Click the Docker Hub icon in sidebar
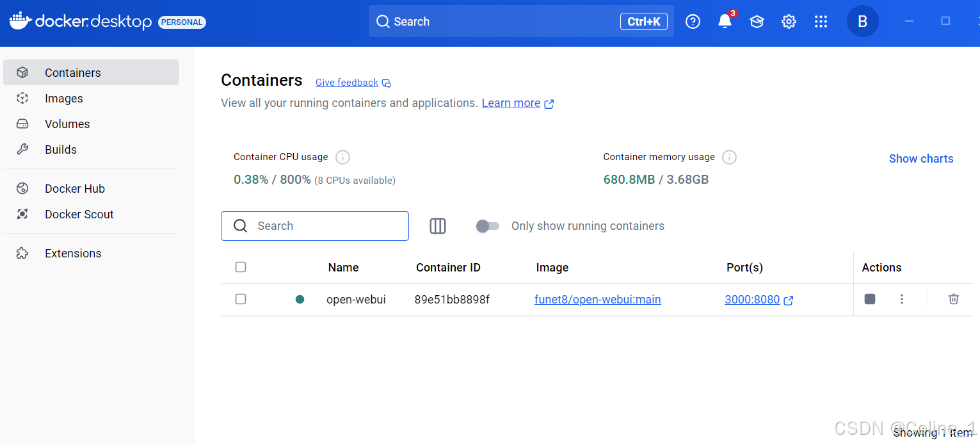 click(22, 188)
